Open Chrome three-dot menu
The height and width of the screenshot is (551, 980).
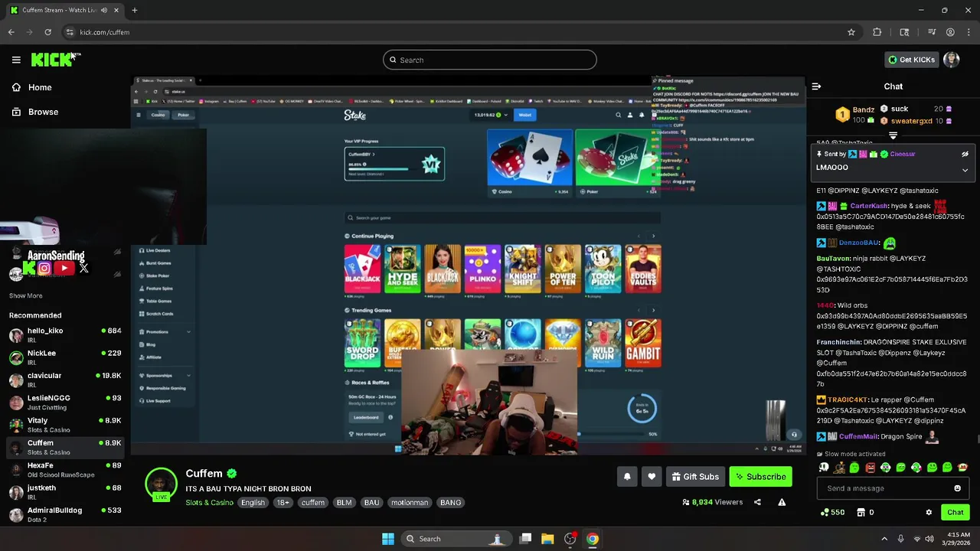(969, 32)
